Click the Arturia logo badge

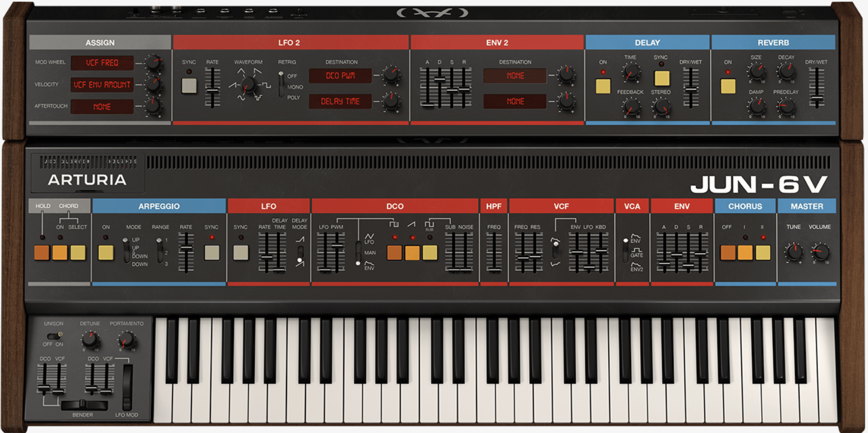click(87, 179)
